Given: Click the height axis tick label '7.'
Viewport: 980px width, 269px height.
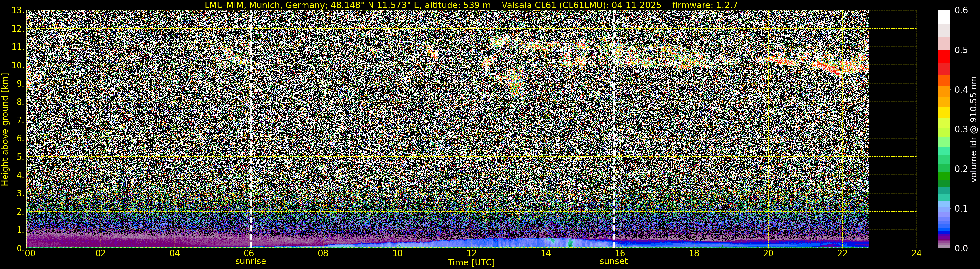Looking at the screenshot, I should click(20, 120).
